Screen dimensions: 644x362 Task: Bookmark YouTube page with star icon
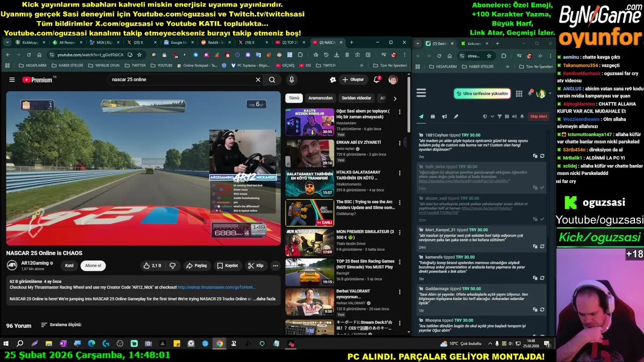pos(139,55)
